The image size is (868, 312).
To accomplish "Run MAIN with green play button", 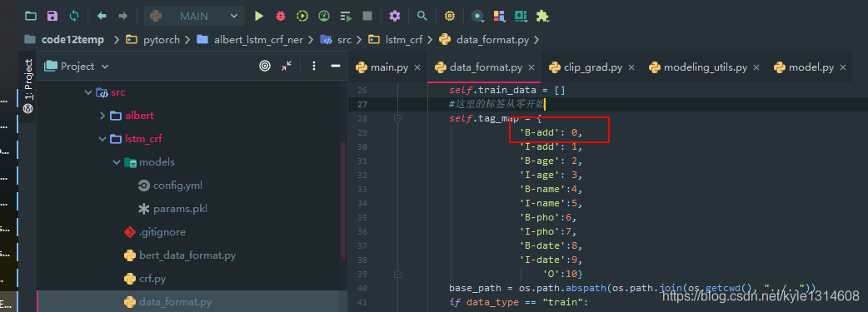I will [258, 16].
